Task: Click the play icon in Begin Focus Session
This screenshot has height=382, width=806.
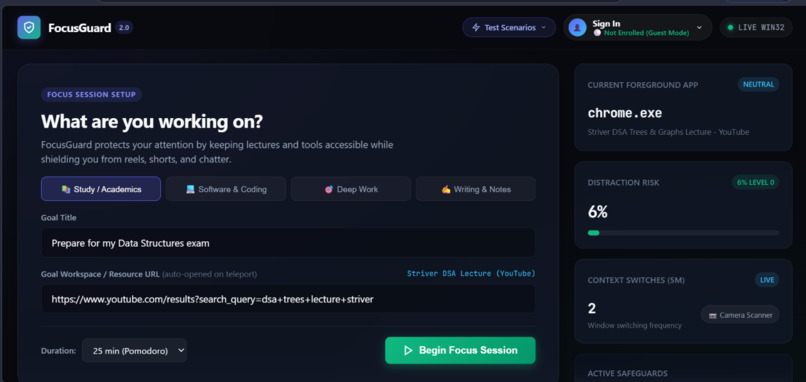Action: (x=408, y=350)
